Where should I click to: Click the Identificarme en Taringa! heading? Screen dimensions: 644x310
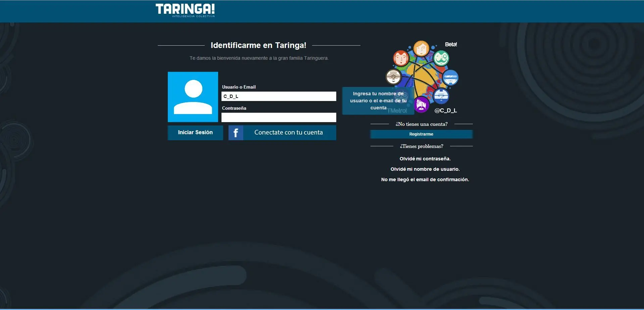tap(258, 45)
